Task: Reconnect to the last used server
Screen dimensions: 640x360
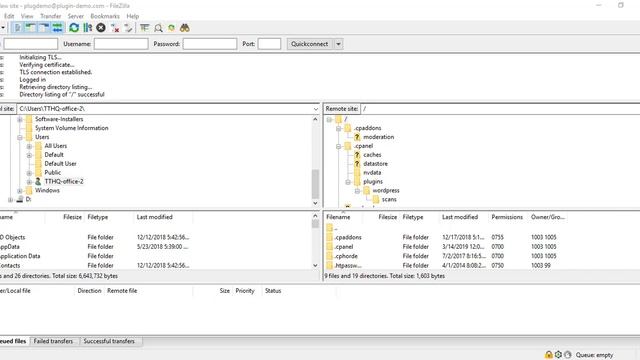Action: (129, 28)
